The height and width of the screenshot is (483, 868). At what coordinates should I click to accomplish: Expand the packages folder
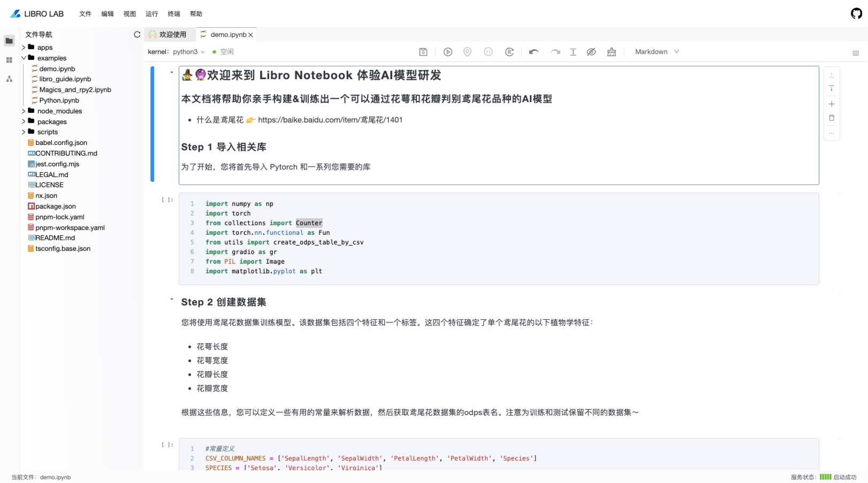click(x=24, y=122)
